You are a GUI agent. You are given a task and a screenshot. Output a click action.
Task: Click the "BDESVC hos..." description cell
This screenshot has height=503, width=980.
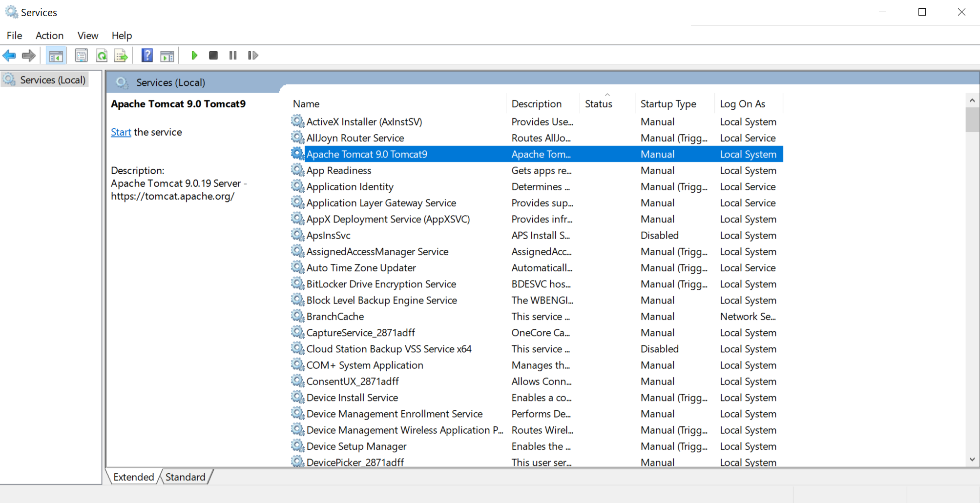541,284
